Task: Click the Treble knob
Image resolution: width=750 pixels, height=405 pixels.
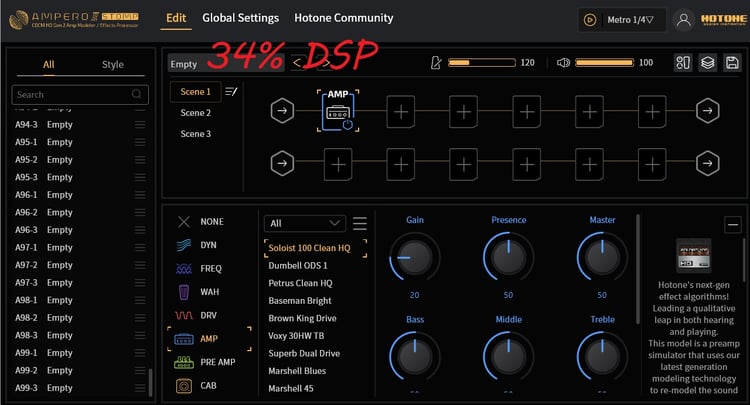Action: coord(602,357)
